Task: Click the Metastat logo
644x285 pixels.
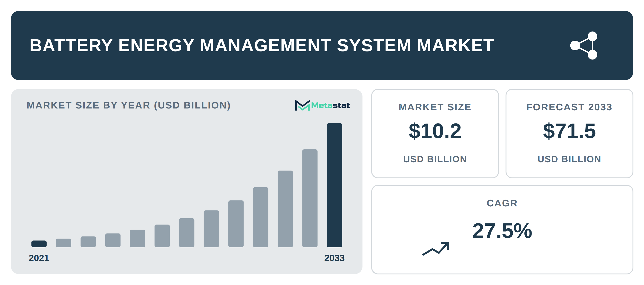Action: 322,105
